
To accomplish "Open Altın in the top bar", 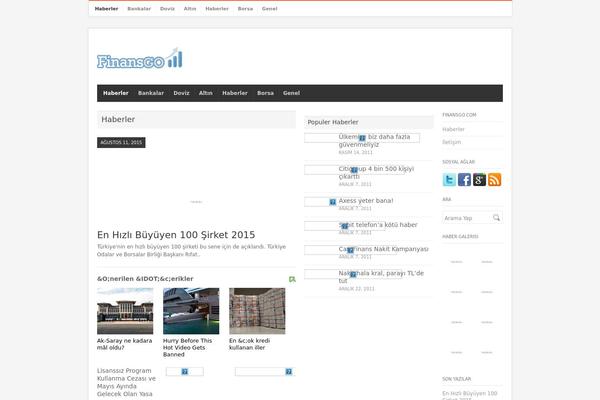I will (190, 8).
